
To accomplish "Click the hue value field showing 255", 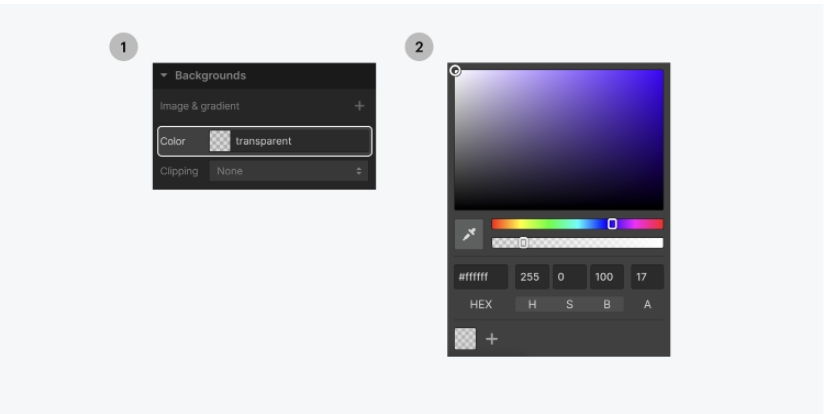I will point(531,277).
